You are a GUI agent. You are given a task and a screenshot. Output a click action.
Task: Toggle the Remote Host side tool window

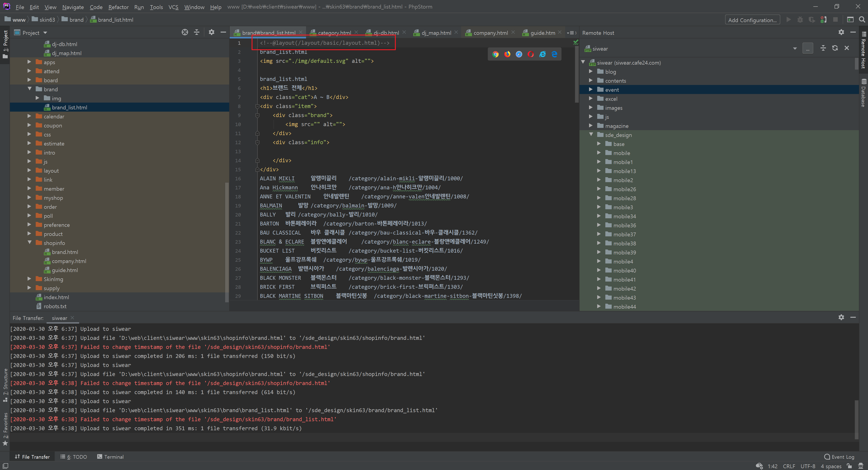pos(864,51)
